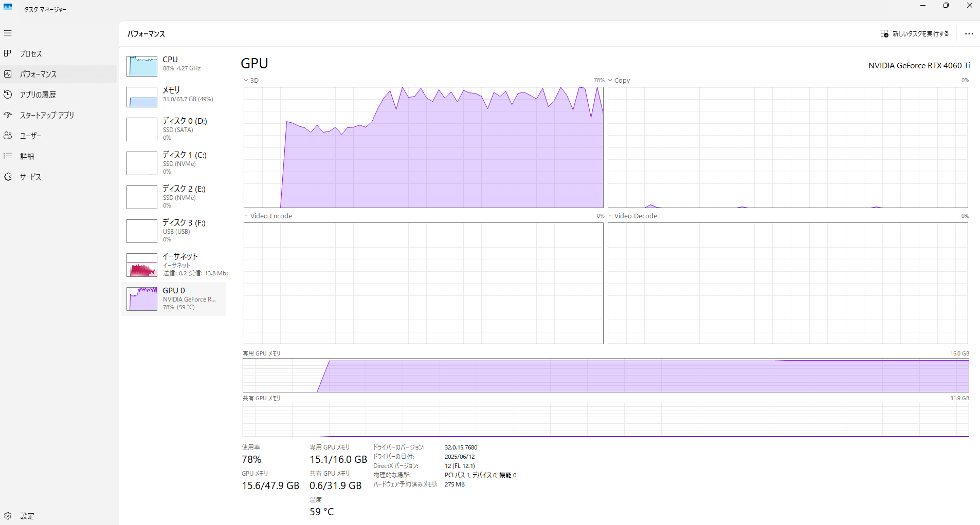The image size is (980, 525).
Task: Collapse the Video Decode graph
Action: (x=610, y=216)
